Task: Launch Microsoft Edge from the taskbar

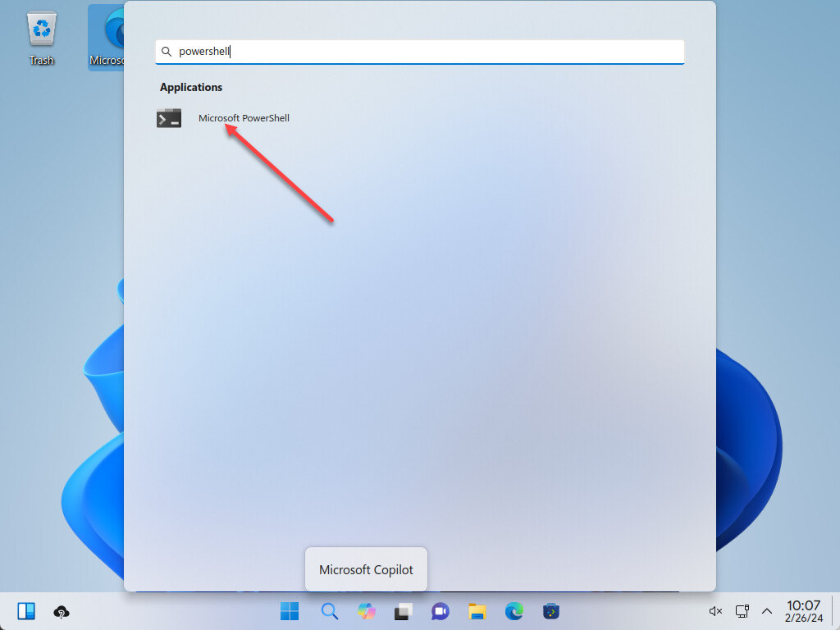Action: point(514,611)
